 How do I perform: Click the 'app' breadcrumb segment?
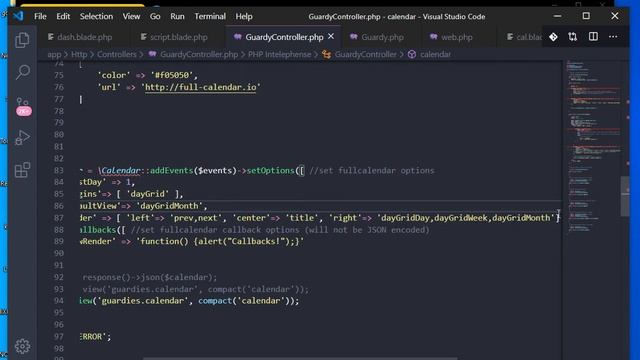click(54, 54)
